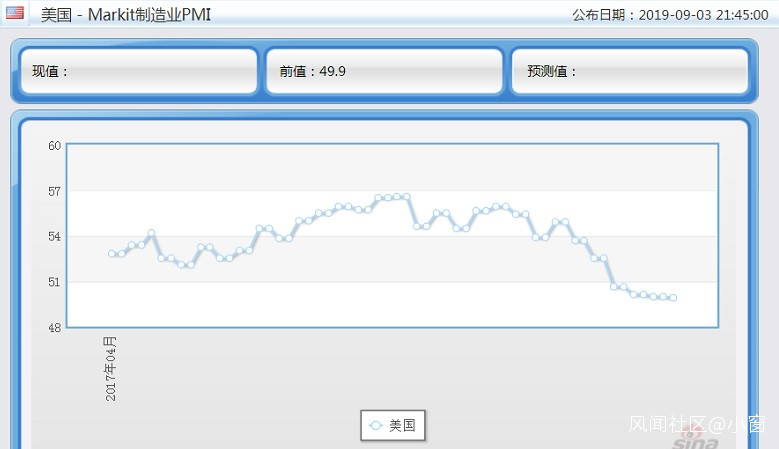Select the 前值：49.9 box
The width and height of the screenshot is (779, 449).
384,71
